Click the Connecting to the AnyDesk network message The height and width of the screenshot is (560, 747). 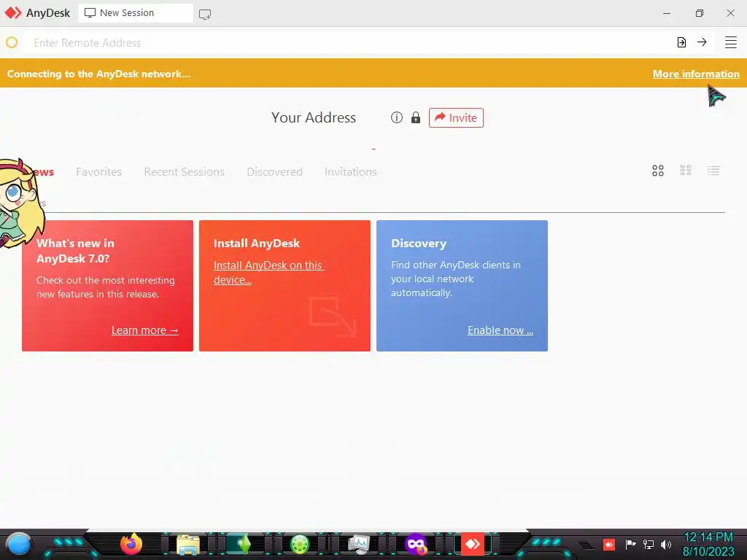coord(98,74)
